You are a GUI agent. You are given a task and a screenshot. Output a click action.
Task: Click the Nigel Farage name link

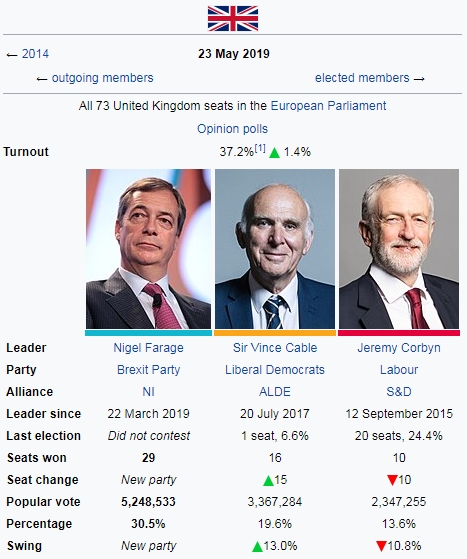click(x=148, y=348)
